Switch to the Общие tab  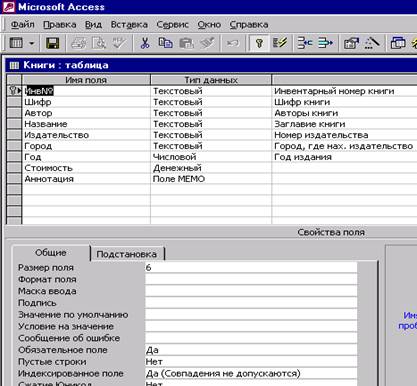point(51,253)
